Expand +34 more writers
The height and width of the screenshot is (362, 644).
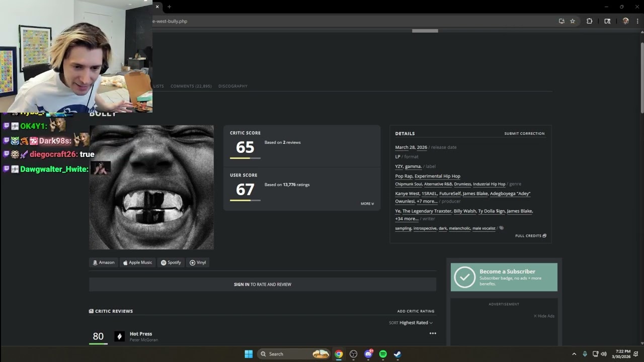click(407, 219)
